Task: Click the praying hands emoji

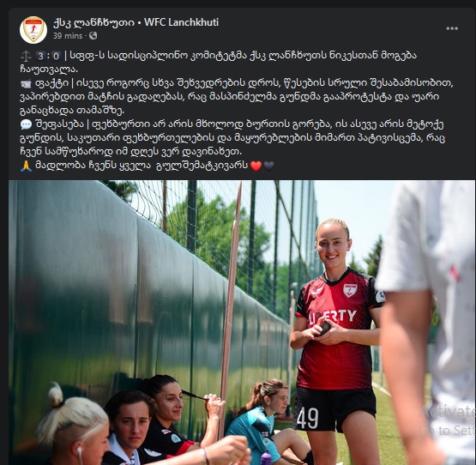Action: pyautogui.click(x=26, y=166)
